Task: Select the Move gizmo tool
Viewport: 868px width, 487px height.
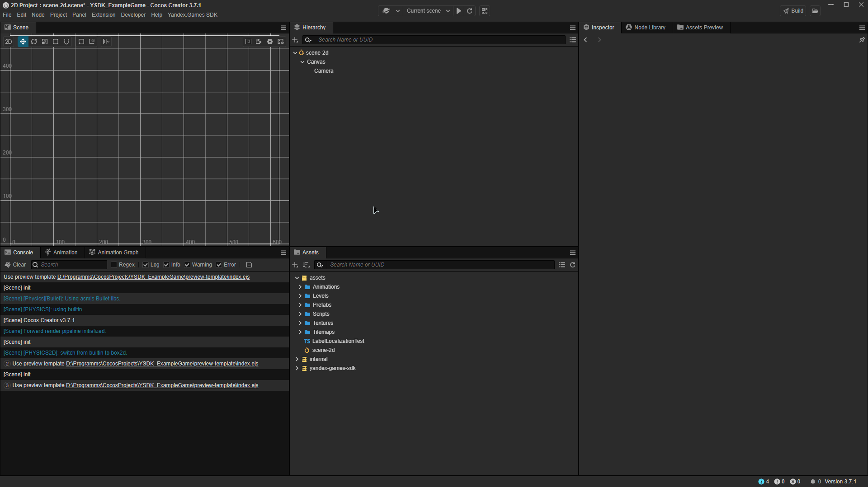Action: point(23,42)
